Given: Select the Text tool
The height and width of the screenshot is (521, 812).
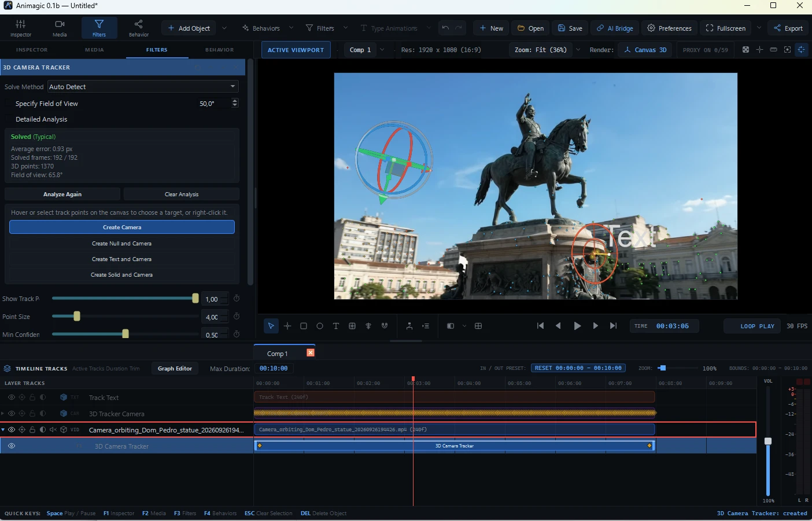Looking at the screenshot, I should click(336, 326).
